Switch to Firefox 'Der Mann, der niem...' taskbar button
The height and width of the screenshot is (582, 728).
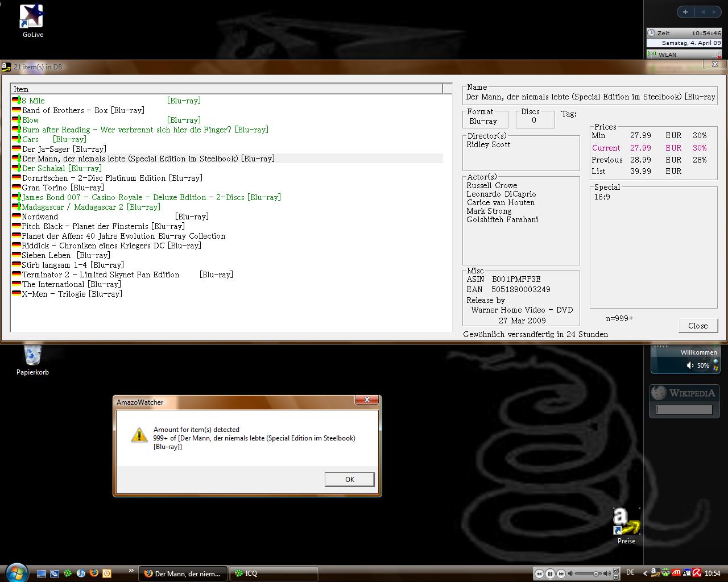coord(183,573)
